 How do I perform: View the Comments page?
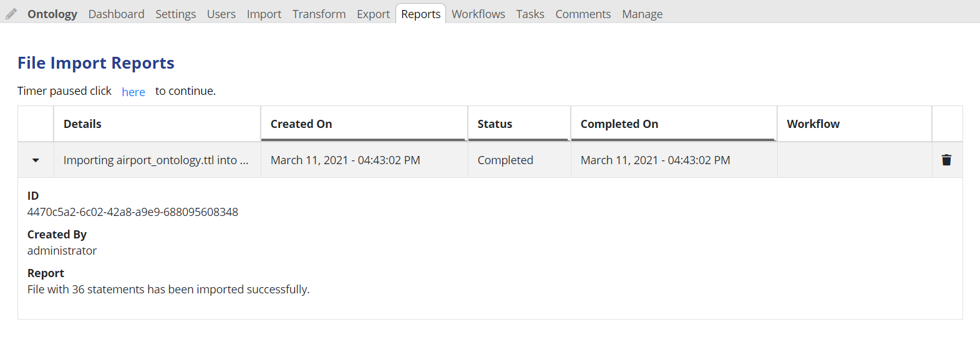coord(583,13)
